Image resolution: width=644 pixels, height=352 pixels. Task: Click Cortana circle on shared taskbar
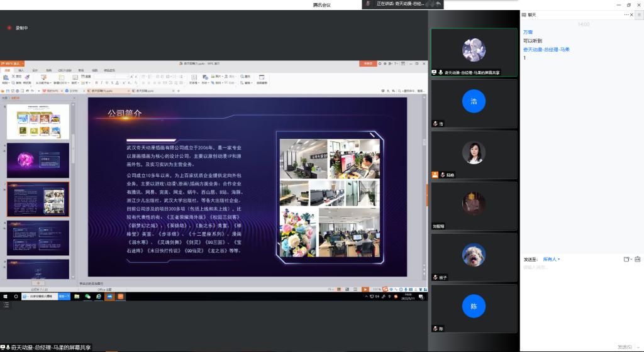[16, 296]
